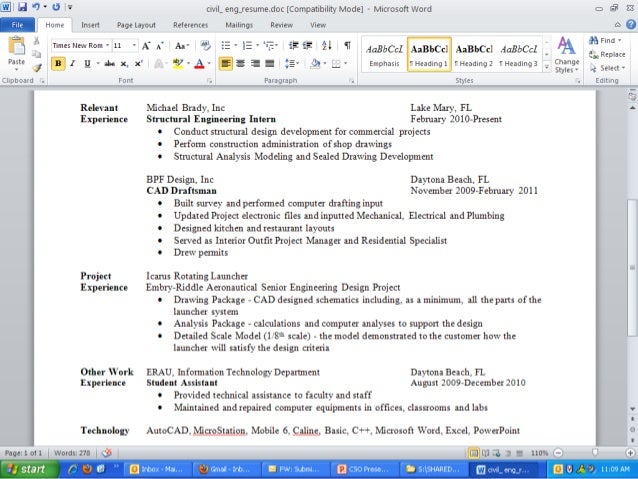
Task: Click the vertical scrollbar down arrow
Action: 632,409
